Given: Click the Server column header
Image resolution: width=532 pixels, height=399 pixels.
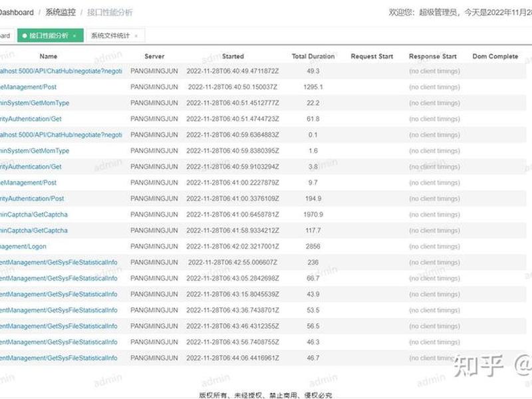Looking at the screenshot, I should pyautogui.click(x=154, y=57).
